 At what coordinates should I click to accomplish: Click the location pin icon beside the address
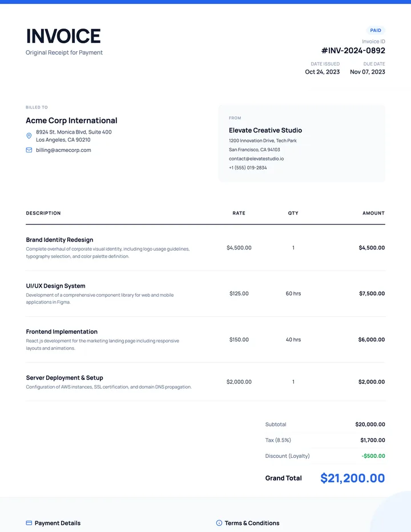(x=29, y=136)
